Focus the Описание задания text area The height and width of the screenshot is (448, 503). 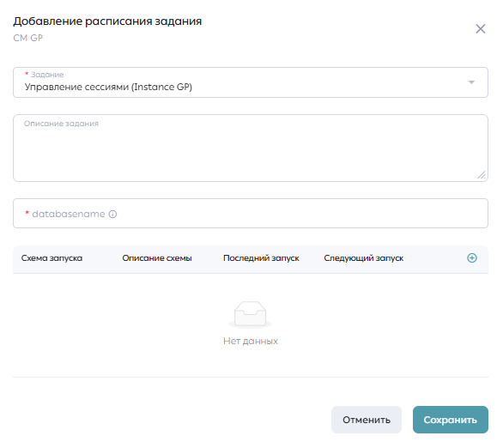click(x=251, y=148)
